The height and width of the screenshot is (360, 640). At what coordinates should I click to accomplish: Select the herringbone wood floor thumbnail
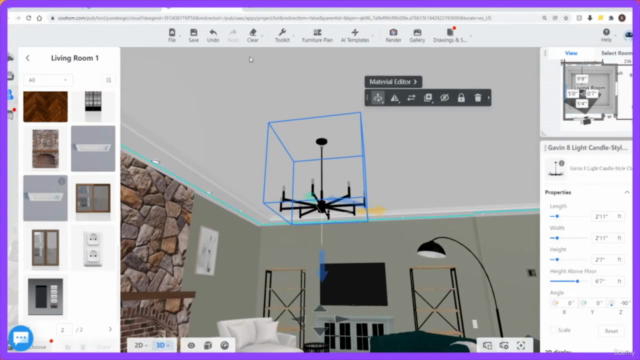(45, 107)
